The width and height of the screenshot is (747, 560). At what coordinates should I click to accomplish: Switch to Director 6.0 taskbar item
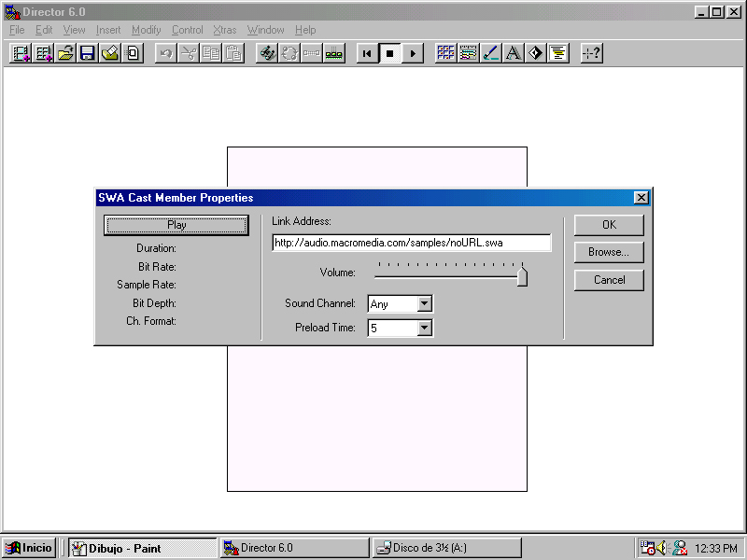pyautogui.click(x=294, y=548)
